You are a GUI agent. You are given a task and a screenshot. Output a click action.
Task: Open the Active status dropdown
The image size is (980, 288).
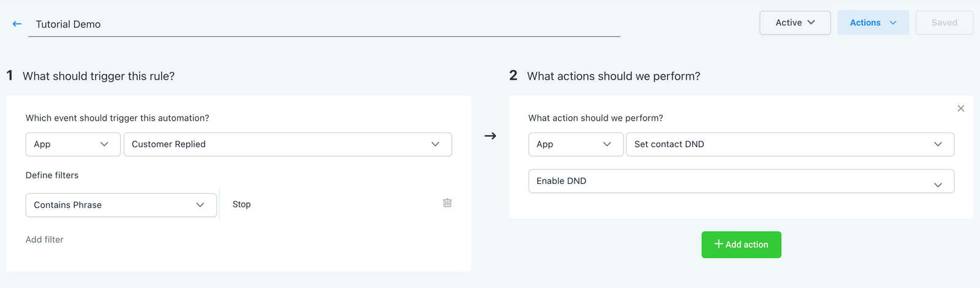[x=794, y=23]
